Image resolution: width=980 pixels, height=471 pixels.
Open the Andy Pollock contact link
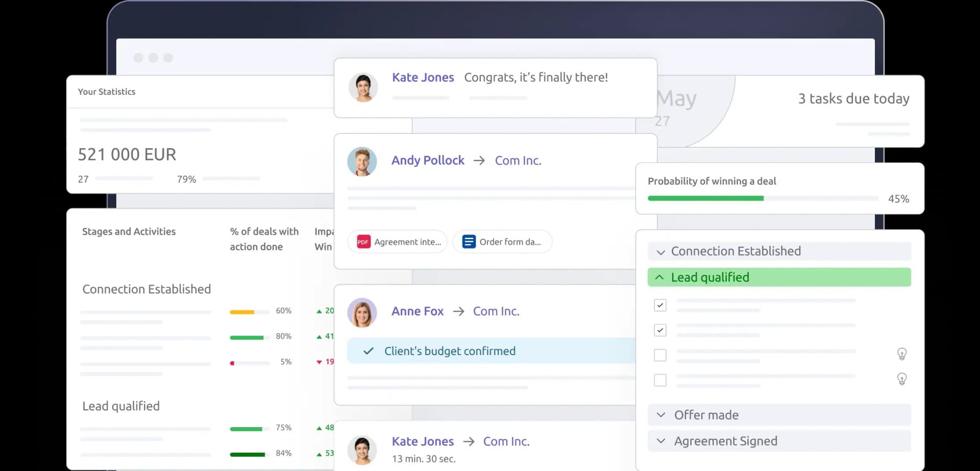click(x=427, y=160)
